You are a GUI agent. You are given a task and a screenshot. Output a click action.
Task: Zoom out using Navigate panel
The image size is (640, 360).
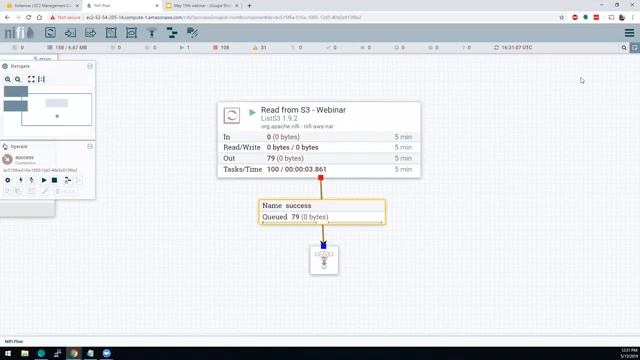pos(18,79)
